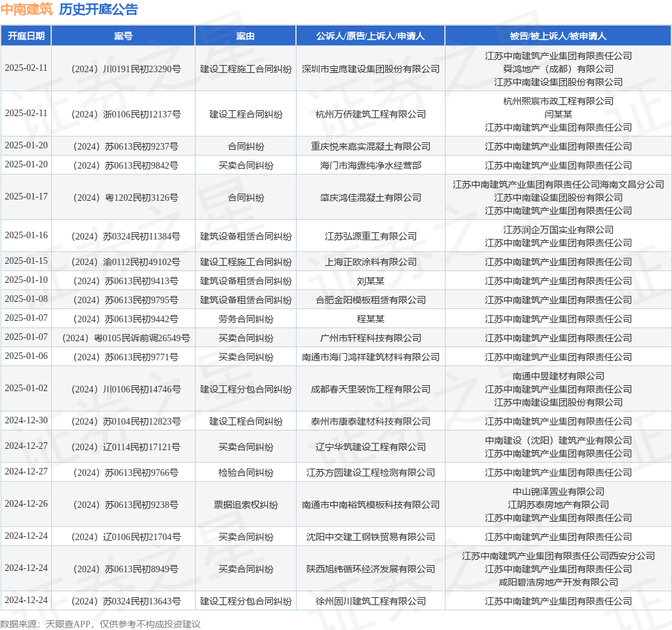Click defendant 中南建设(沈阳)建筑产业有限公司

558,440
